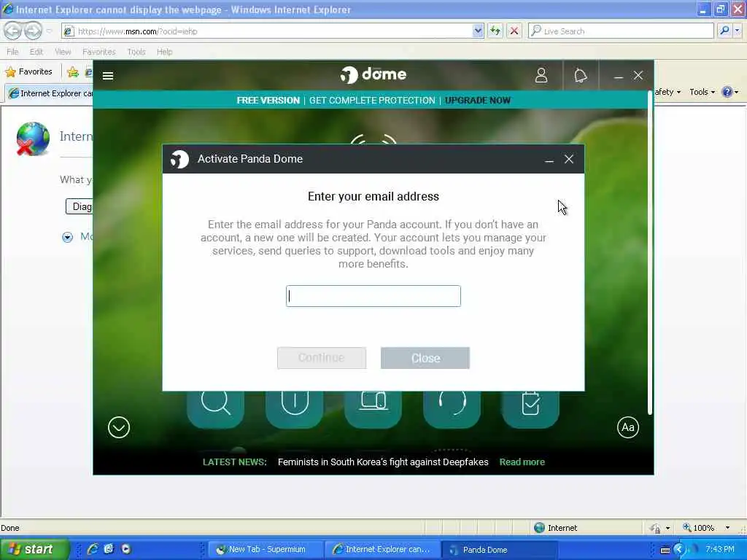The height and width of the screenshot is (560, 747).
Task: Minimize the Activate Panda Dome dialog
Action: coord(549,160)
